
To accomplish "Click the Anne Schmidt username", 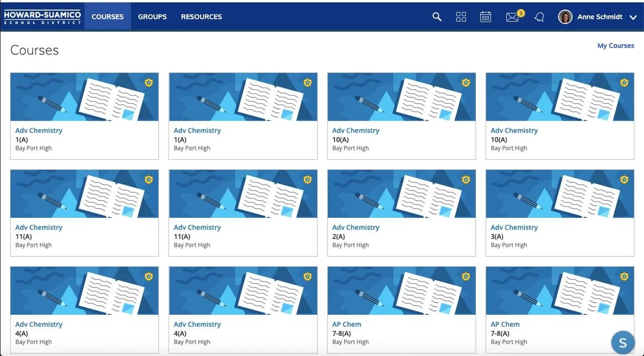I will (600, 17).
